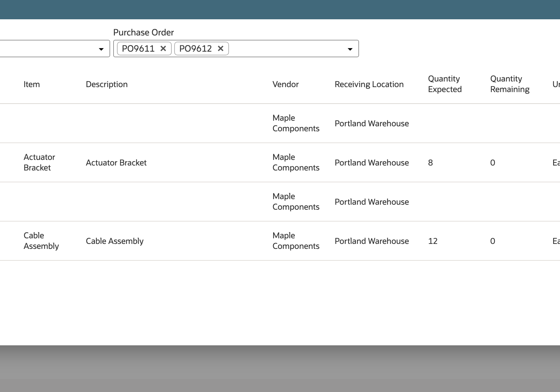The image size is (560, 392).
Task: Click the Purchase Order field label
Action: (143, 32)
